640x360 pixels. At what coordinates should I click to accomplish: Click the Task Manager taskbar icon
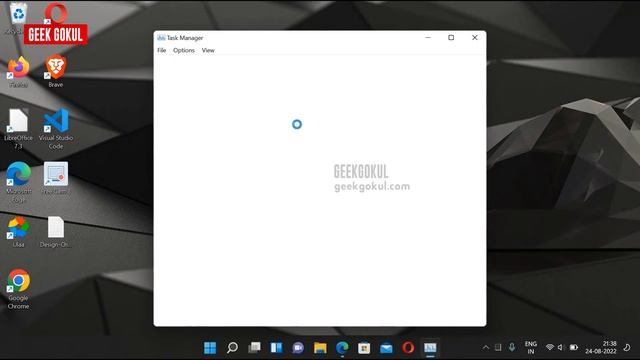point(430,348)
